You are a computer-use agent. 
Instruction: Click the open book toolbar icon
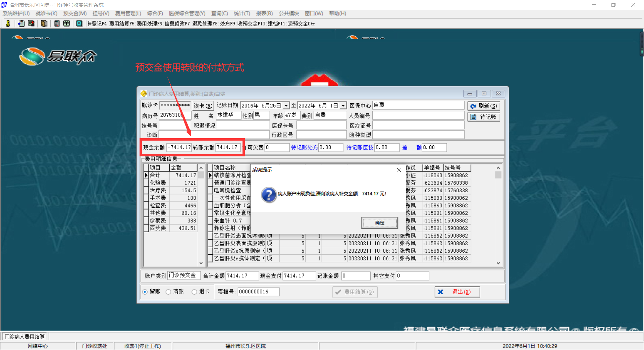pos(44,23)
